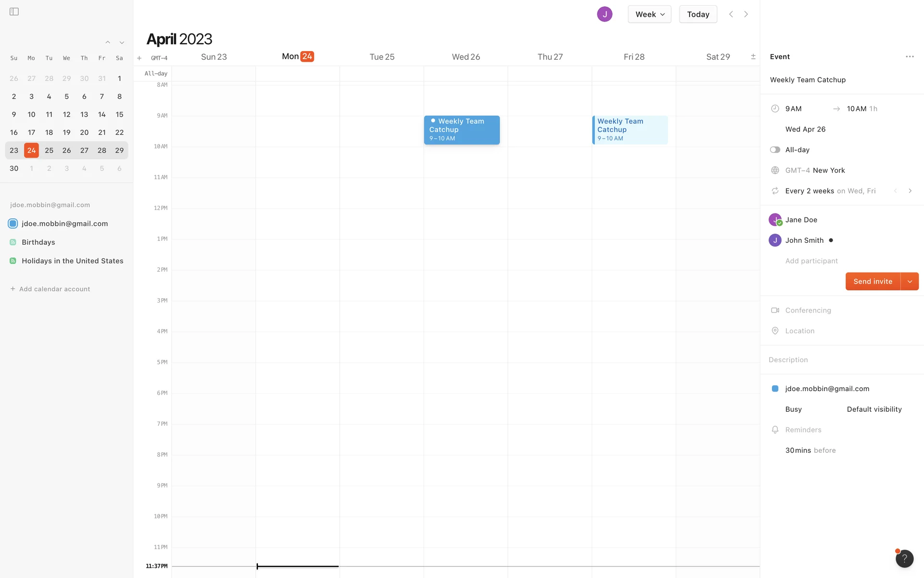The width and height of the screenshot is (924, 578).
Task: Click the Today button
Action: tap(698, 14)
